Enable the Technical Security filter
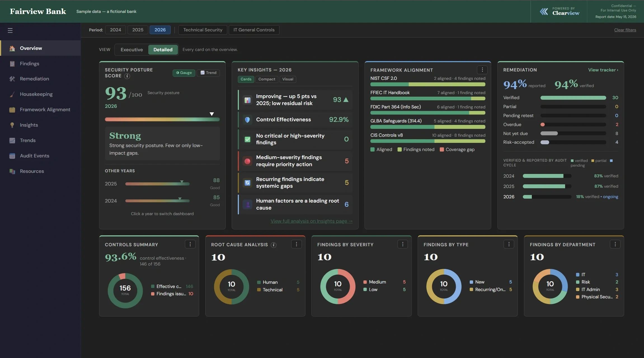The height and width of the screenshot is (358, 644). [203, 30]
